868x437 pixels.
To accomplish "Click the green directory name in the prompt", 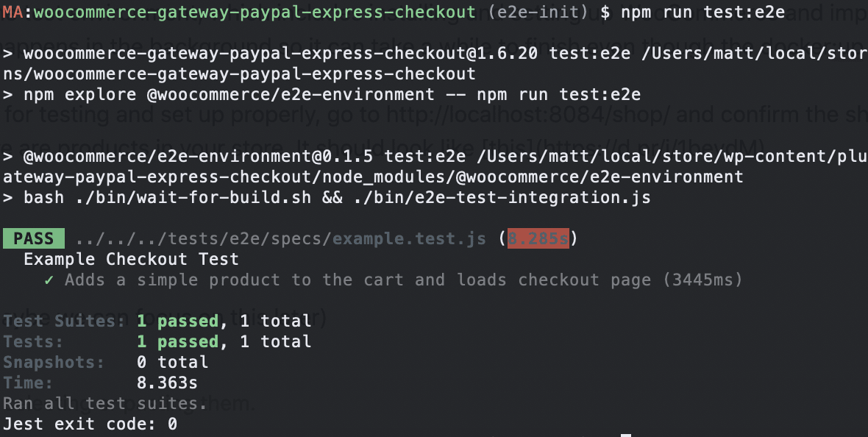I will tap(255, 12).
